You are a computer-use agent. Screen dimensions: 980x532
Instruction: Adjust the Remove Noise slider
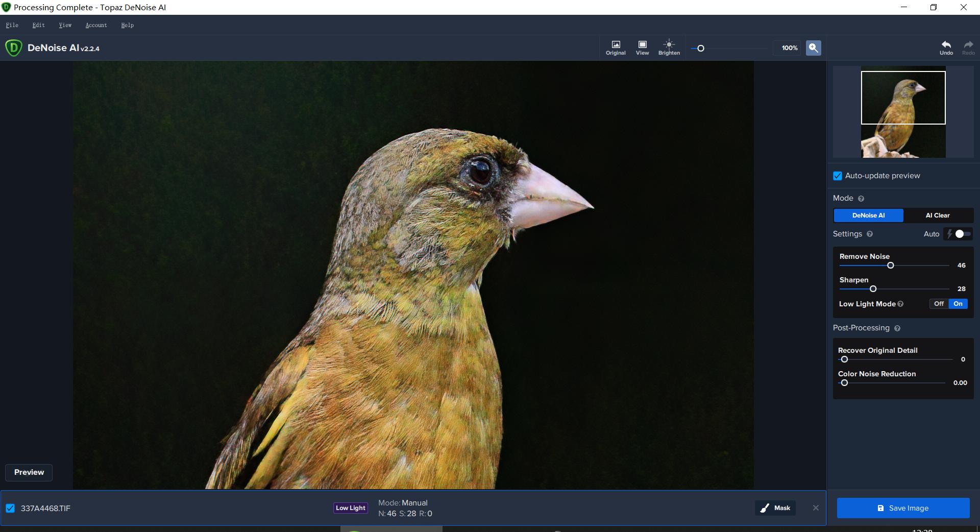(x=891, y=265)
